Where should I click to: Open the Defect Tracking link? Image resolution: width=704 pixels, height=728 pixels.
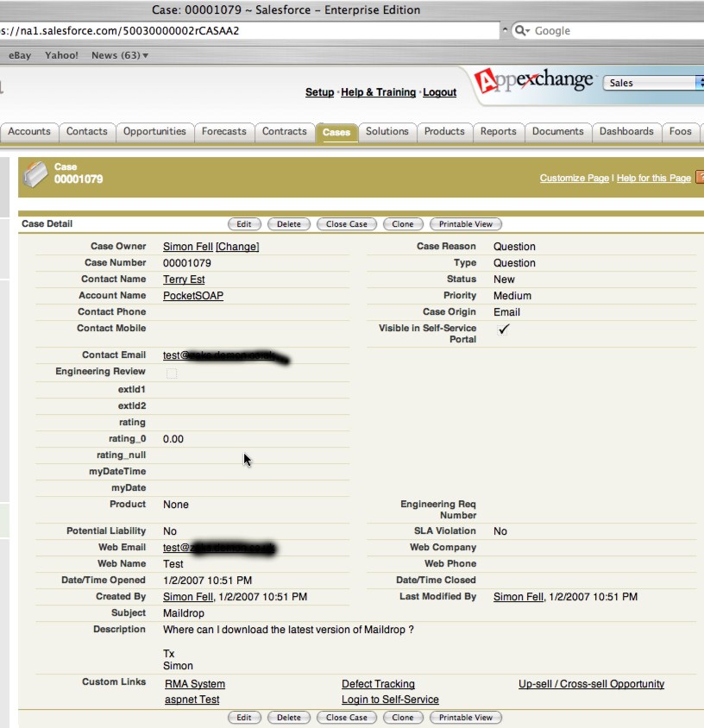[378, 684]
